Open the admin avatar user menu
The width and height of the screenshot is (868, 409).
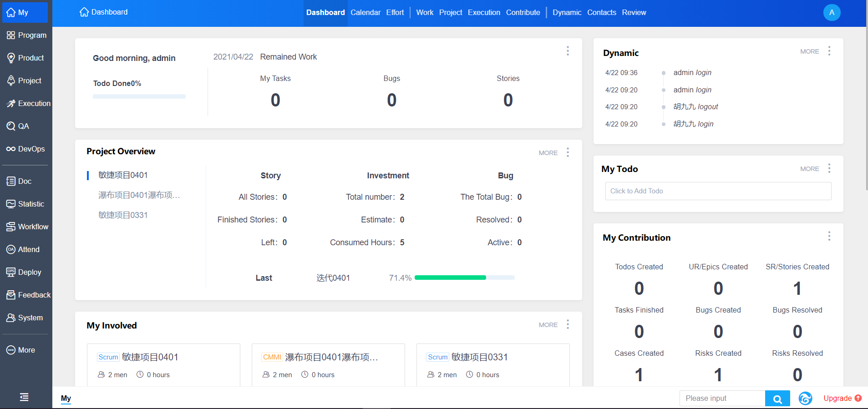point(832,12)
